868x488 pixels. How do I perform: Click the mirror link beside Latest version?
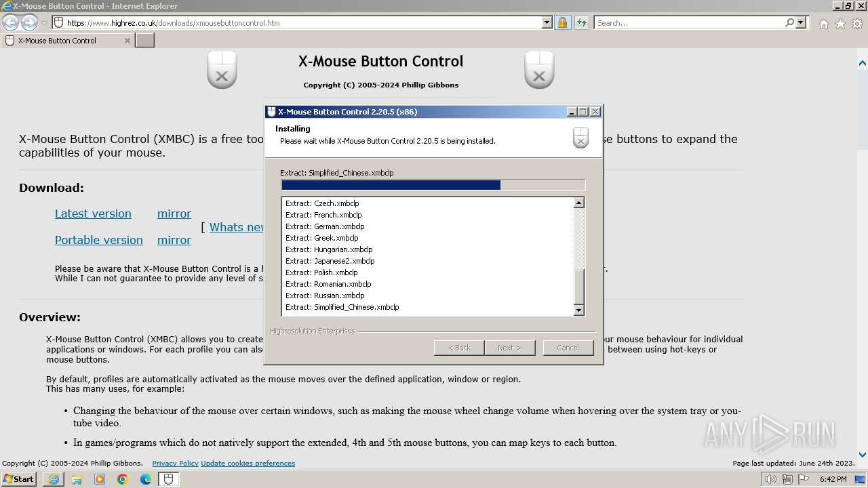point(174,213)
